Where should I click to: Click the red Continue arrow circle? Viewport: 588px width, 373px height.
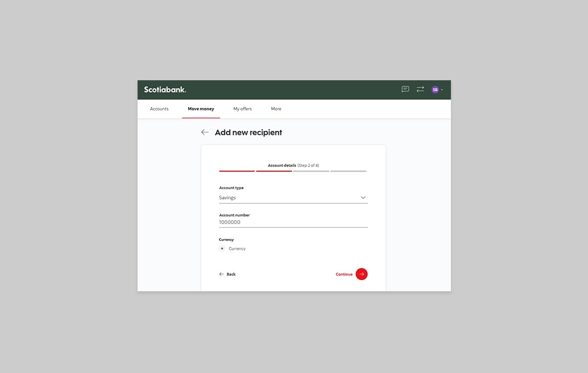pos(361,274)
